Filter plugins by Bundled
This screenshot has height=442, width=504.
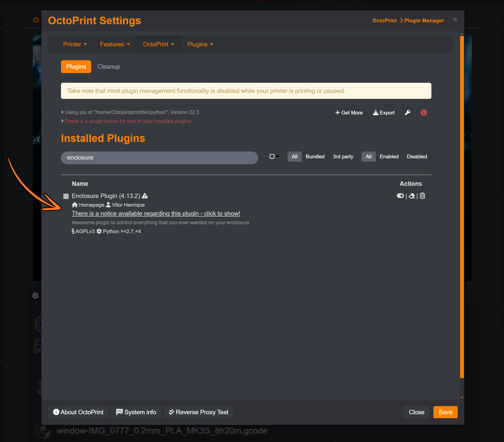pos(315,157)
